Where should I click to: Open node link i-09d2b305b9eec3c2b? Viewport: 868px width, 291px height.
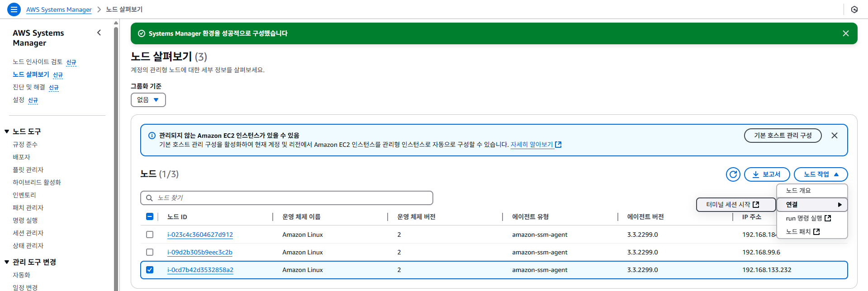click(199, 252)
